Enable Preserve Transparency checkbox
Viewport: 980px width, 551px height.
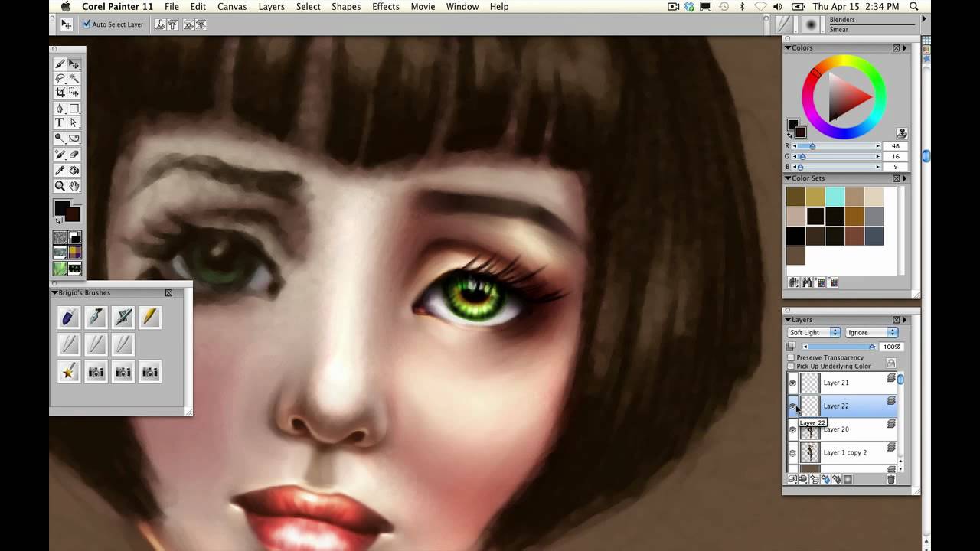click(791, 357)
